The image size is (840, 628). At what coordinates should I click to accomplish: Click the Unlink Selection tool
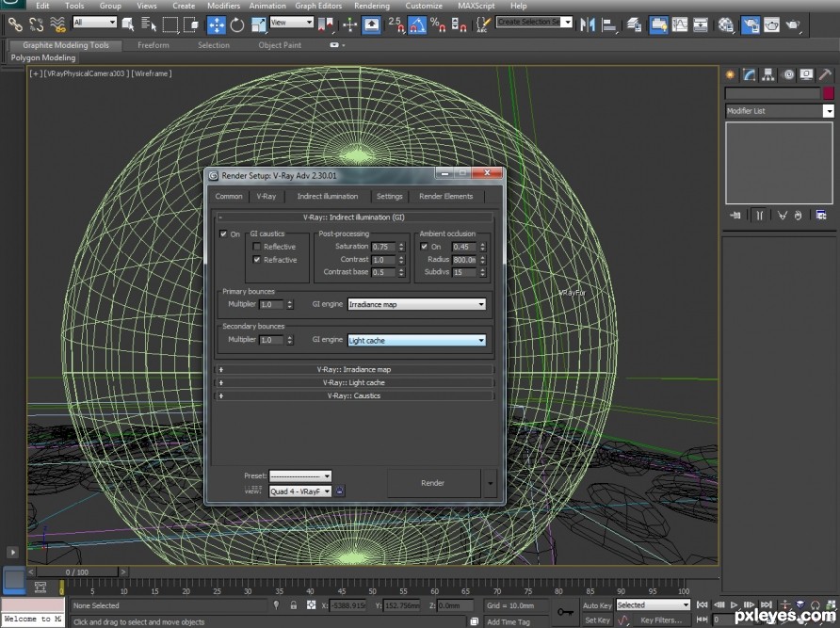[x=37, y=24]
